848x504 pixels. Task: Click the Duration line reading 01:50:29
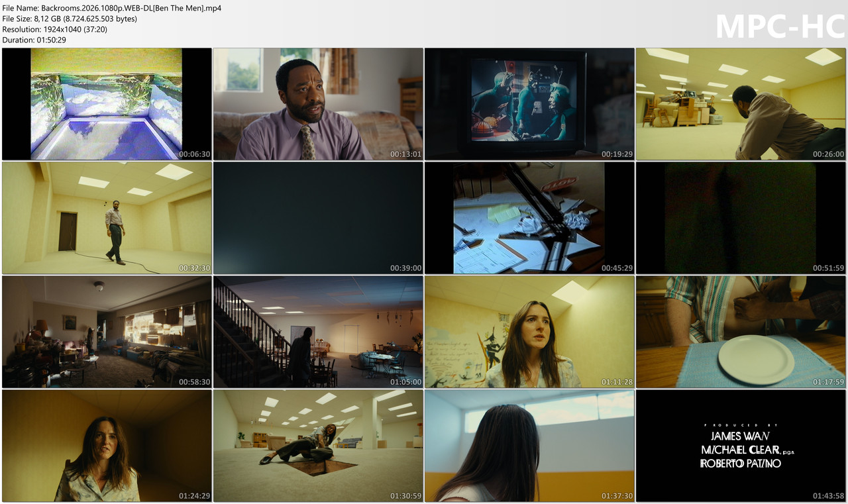(34, 40)
